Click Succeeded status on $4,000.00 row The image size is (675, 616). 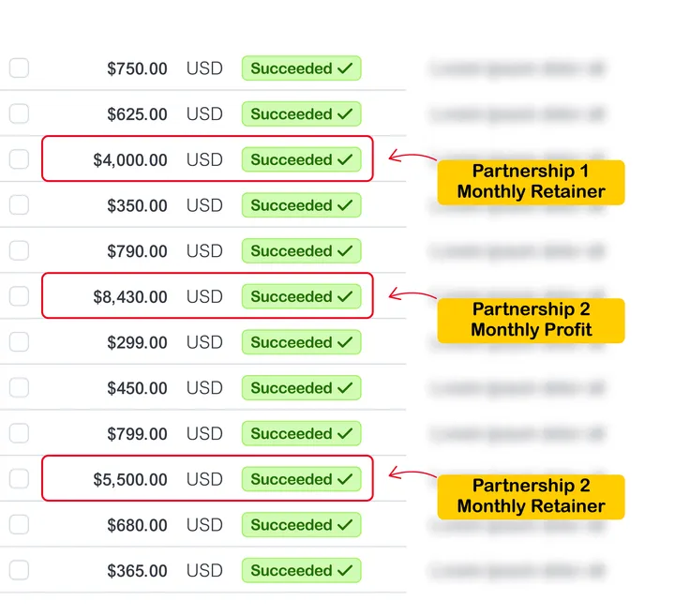(x=301, y=159)
